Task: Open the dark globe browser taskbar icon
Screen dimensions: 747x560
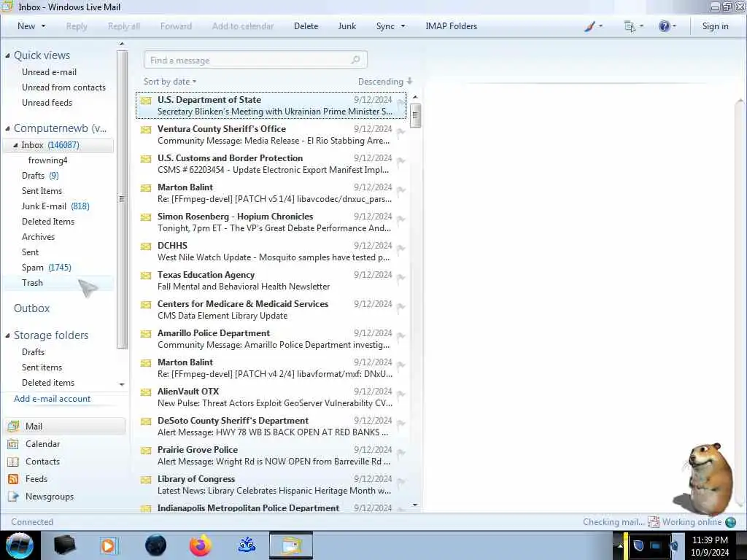Action: click(x=155, y=545)
